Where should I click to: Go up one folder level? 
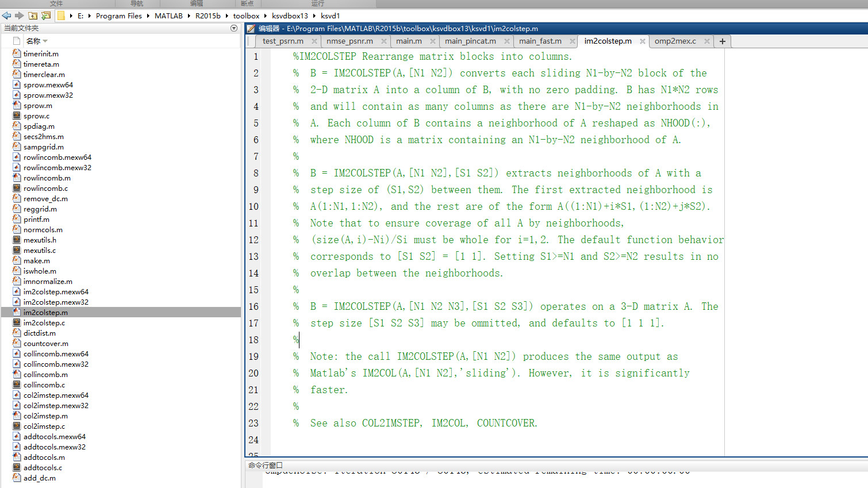click(33, 16)
